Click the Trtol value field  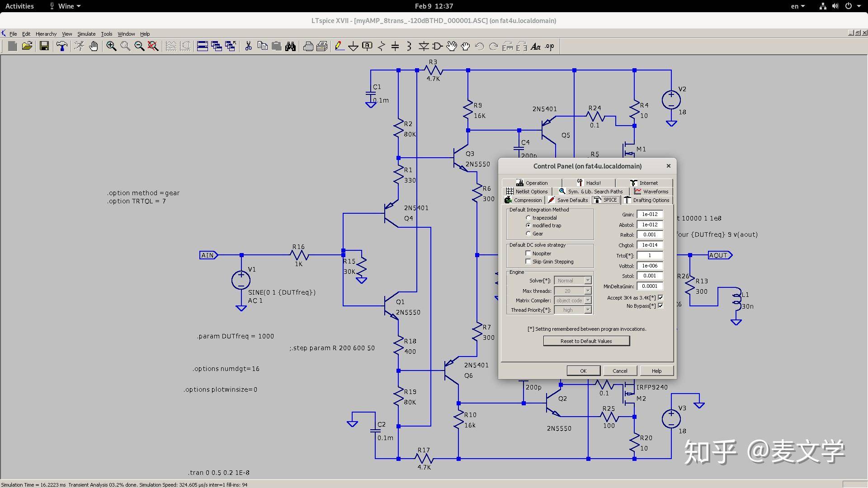click(650, 255)
